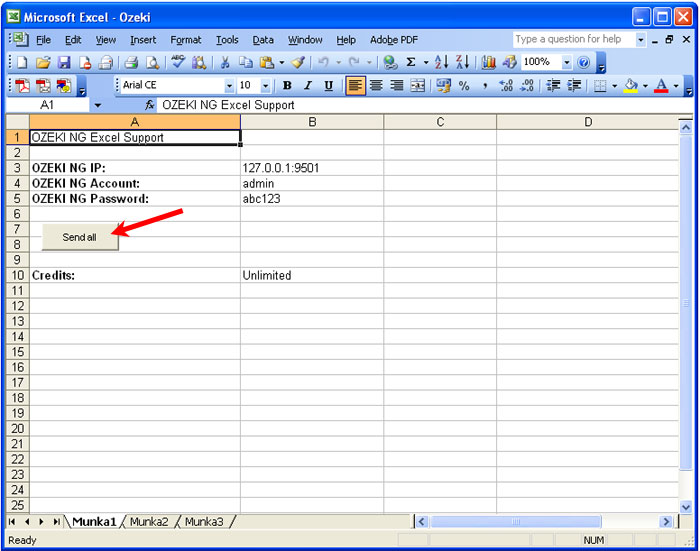Switch to the Munka3 sheet tab
Viewport: 700px width, 551px height.
coord(204,522)
